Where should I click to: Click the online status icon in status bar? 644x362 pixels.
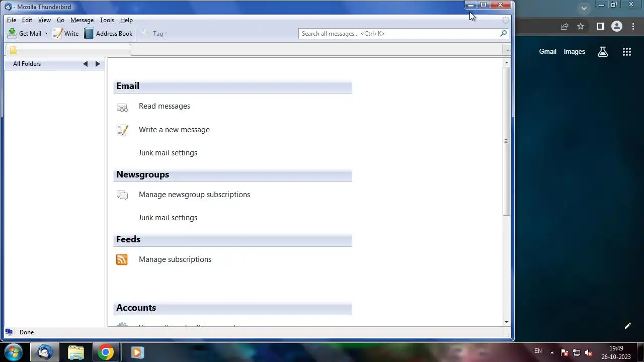9,332
